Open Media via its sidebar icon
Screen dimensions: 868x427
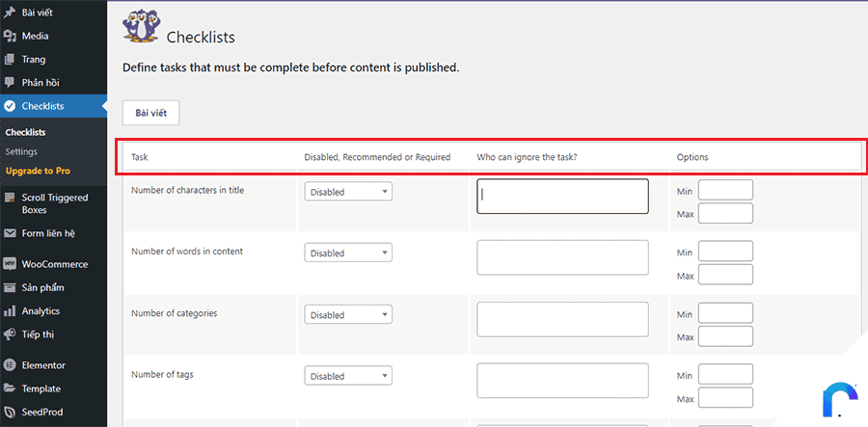tap(10, 36)
